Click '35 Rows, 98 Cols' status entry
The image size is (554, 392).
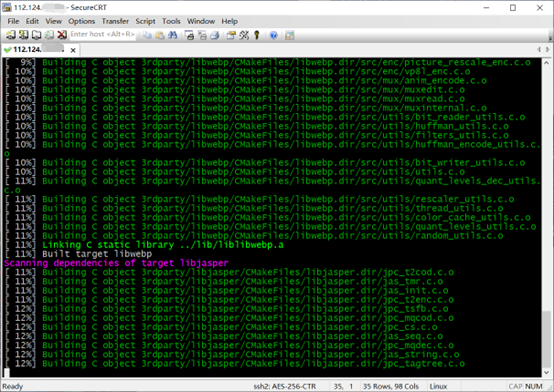[x=391, y=386]
